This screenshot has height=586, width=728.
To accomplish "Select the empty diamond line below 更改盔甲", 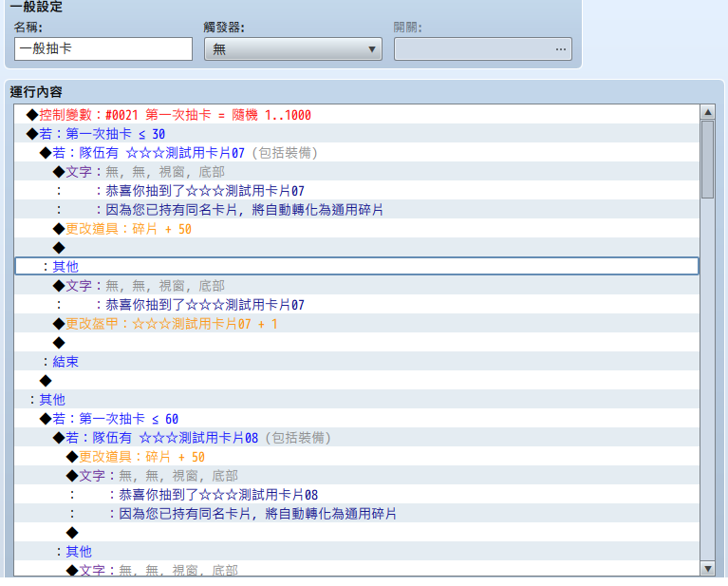I will click(357, 343).
